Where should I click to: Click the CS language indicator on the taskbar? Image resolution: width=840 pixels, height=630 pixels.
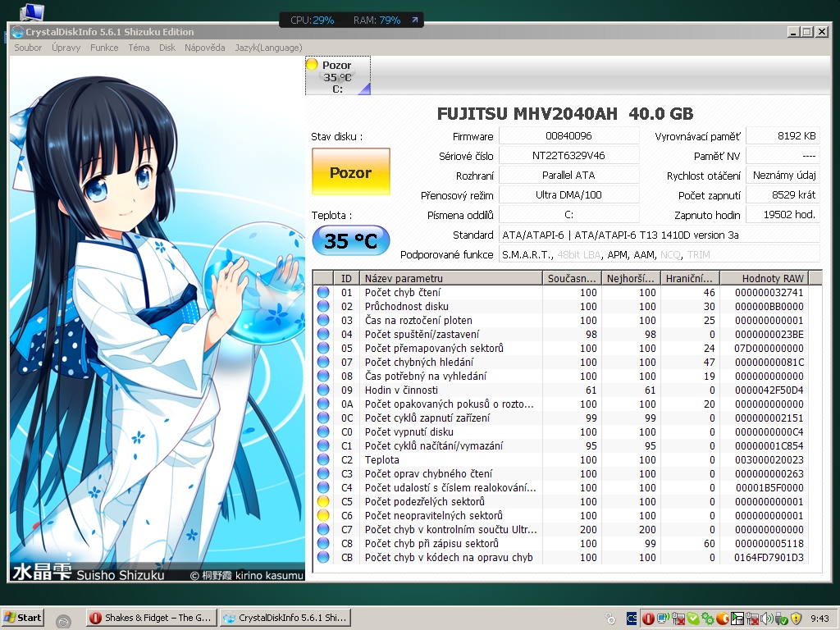(632, 619)
